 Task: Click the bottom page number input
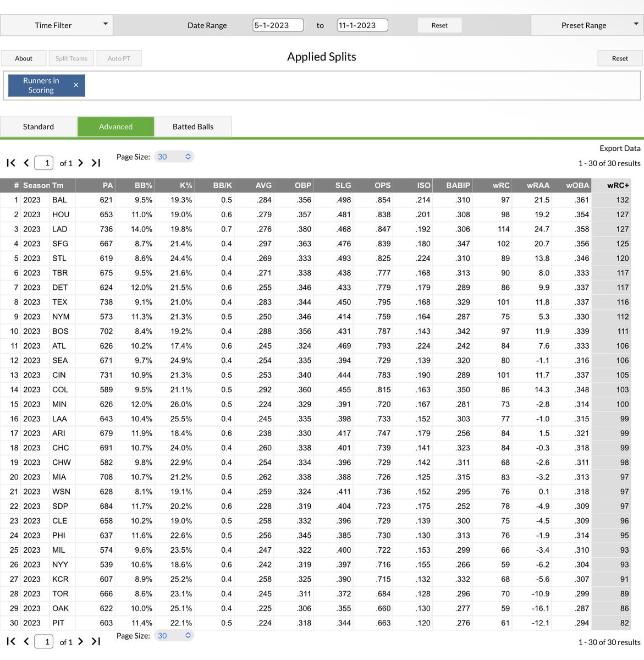44,641
